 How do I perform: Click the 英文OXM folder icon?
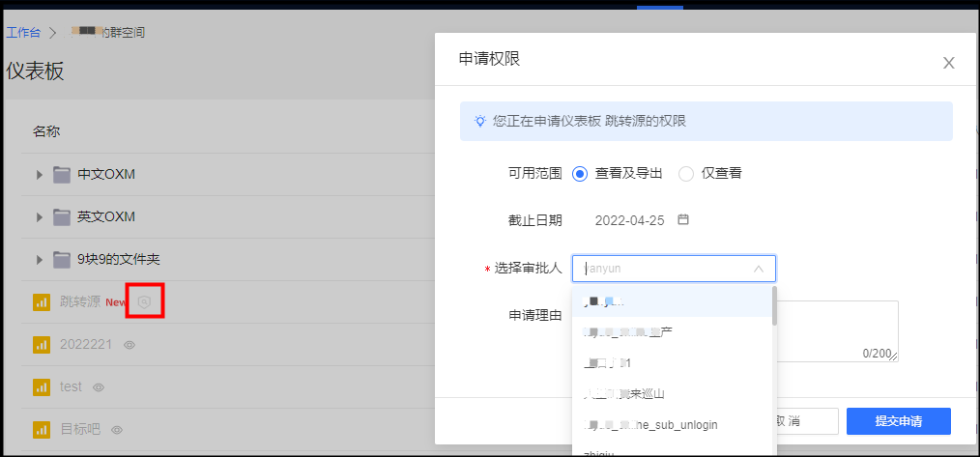tap(62, 217)
